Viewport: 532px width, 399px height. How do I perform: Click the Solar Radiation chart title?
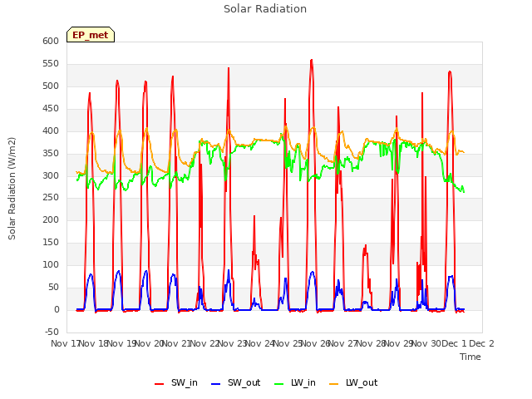coord(265,9)
